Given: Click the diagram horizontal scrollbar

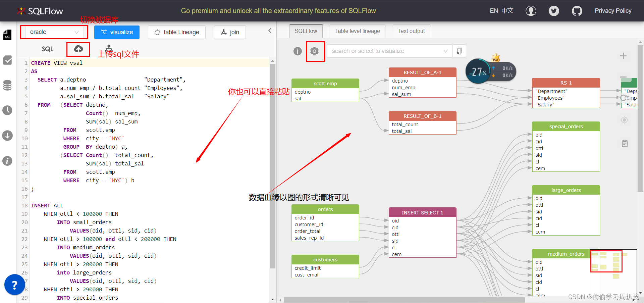Looking at the screenshot, I should point(404,300).
